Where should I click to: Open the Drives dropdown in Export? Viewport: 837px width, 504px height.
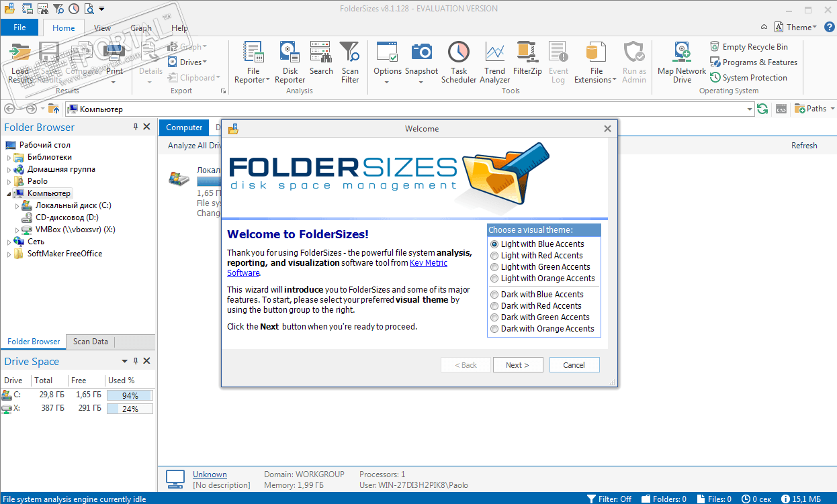(x=186, y=62)
